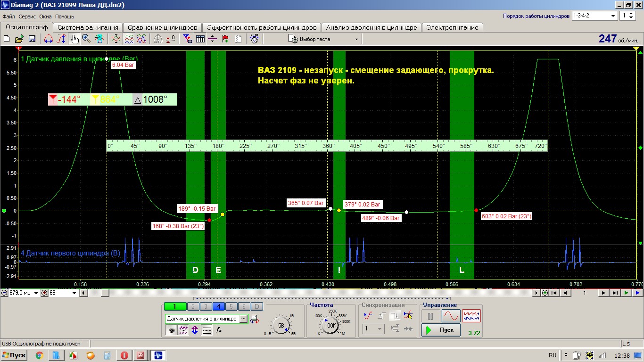The height and width of the screenshot is (362, 644).
Task: Open Эффективность работы цилиндров tab
Action: click(x=262, y=27)
